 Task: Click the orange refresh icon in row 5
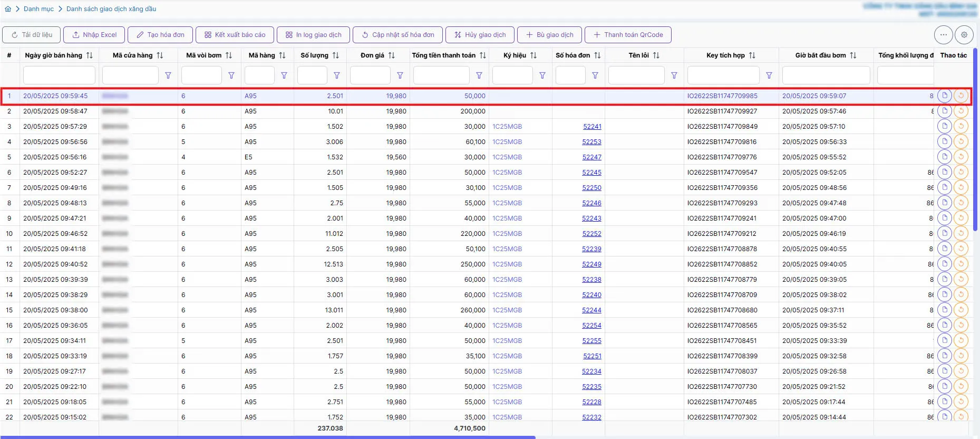[x=961, y=157]
